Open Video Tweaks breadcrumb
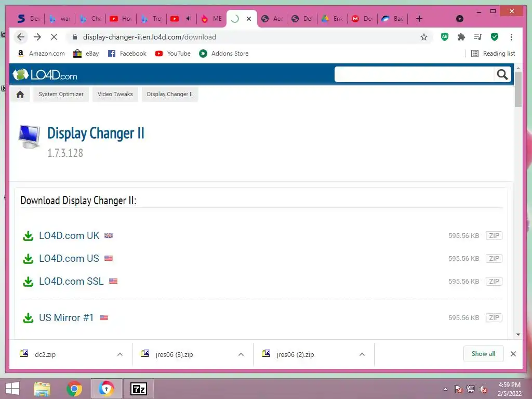The height and width of the screenshot is (399, 532). click(115, 95)
